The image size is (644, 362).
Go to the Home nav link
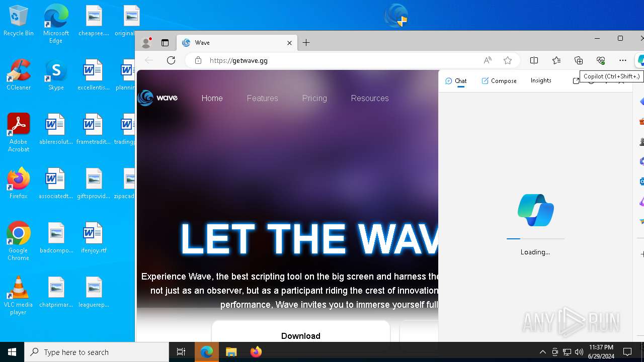(212, 98)
